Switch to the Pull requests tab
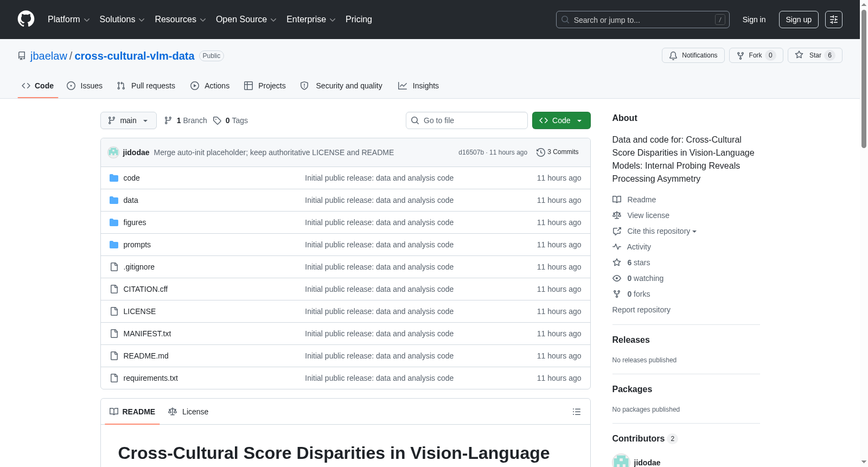Screen dimensions: 868x467 coord(146,86)
